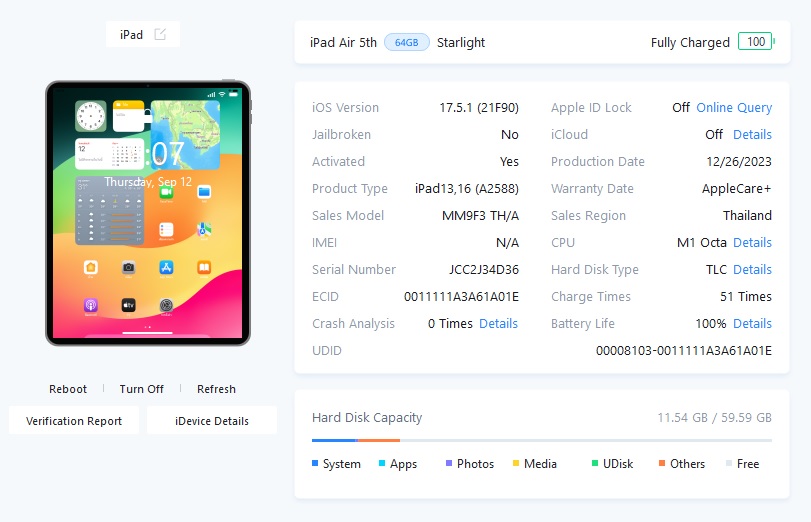This screenshot has height=522, width=811.
Task: Click the Thailand sales region value
Action: click(747, 216)
